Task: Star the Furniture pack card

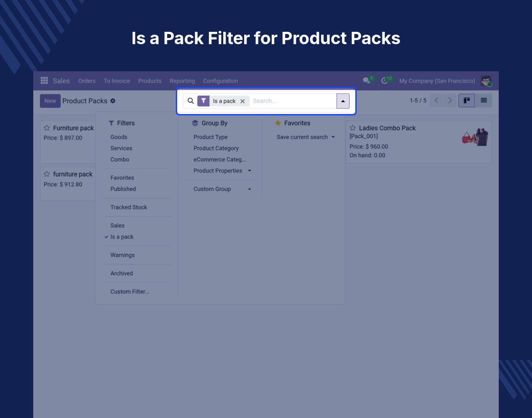Action: [x=47, y=128]
